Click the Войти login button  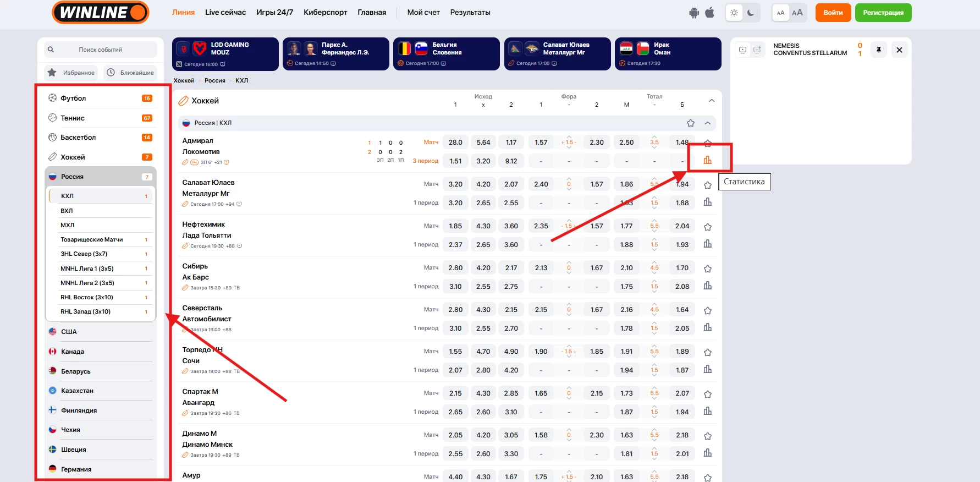click(833, 13)
